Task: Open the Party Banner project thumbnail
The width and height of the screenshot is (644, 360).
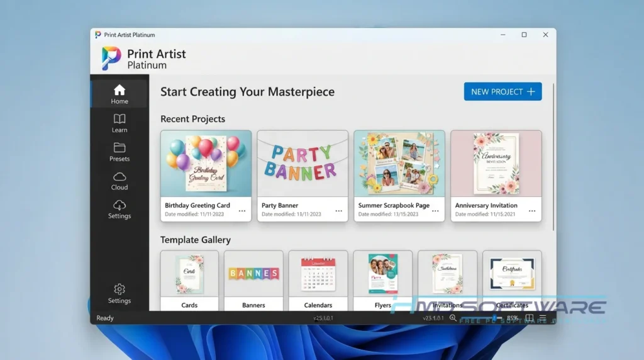Action: [303, 164]
